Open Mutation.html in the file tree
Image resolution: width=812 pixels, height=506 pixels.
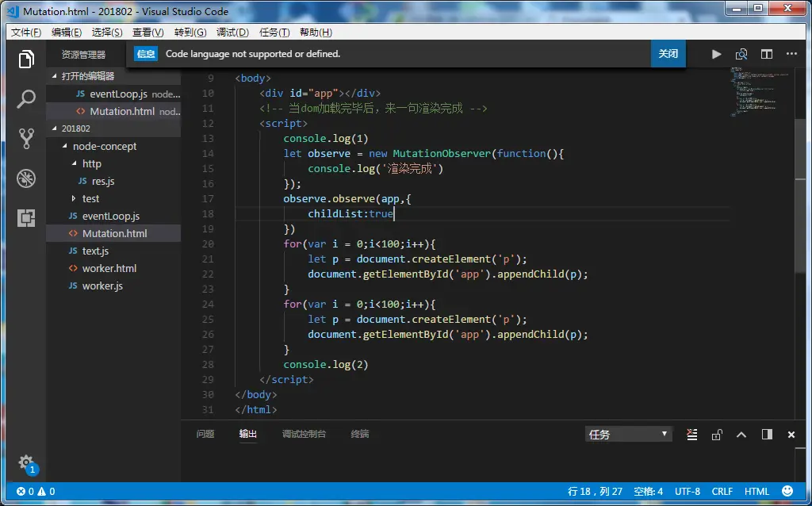pos(113,234)
